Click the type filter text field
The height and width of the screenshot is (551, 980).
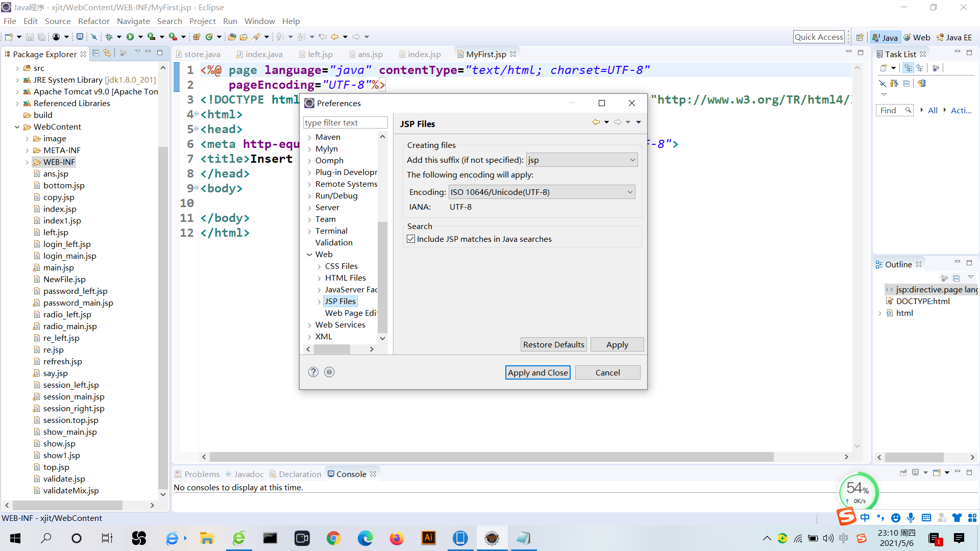(345, 122)
